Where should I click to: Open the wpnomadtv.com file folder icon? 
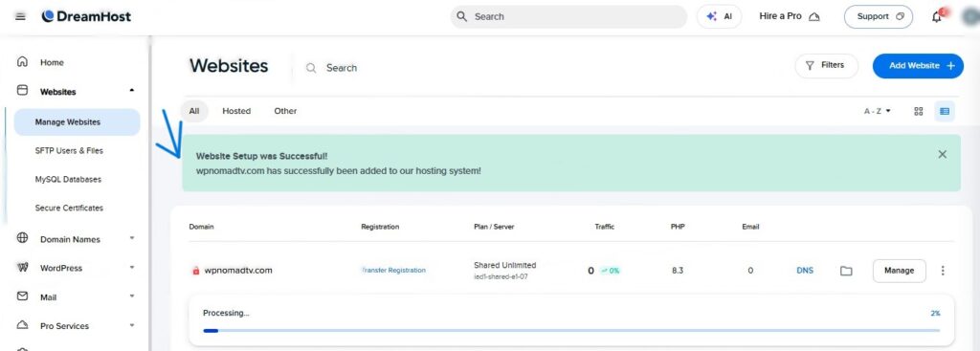pos(846,271)
